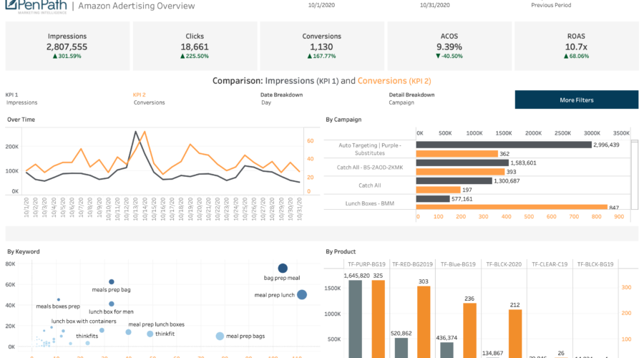Click the 436,374 gray product bar
Screen dimensions: 644x358
(x=447, y=350)
